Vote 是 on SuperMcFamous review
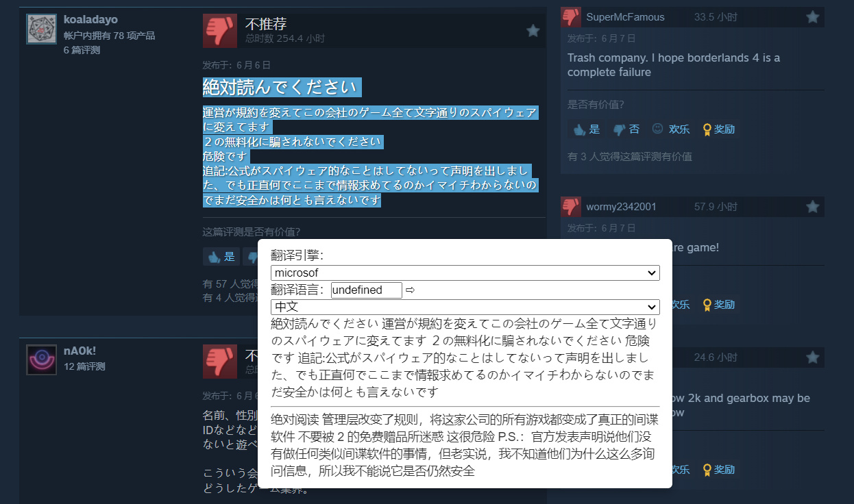 587,129
